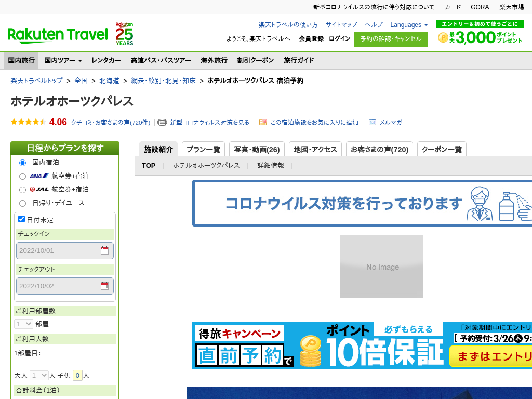Open the 割引クーポン nav item
This screenshot has width=532, height=399.
256,60
